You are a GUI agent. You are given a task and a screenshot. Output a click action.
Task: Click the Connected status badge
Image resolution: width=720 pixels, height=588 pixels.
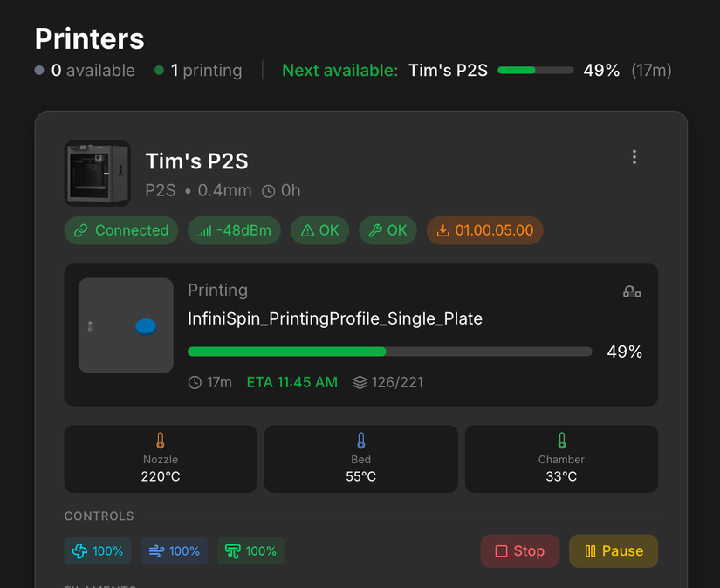point(120,230)
